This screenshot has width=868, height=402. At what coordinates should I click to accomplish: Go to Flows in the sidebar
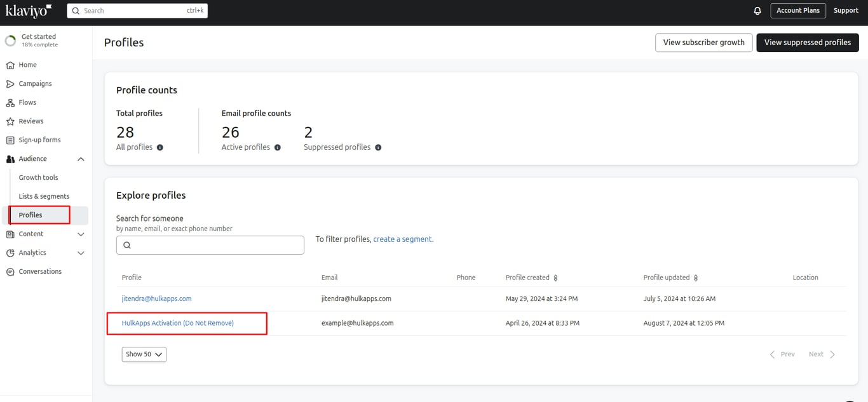tap(27, 102)
